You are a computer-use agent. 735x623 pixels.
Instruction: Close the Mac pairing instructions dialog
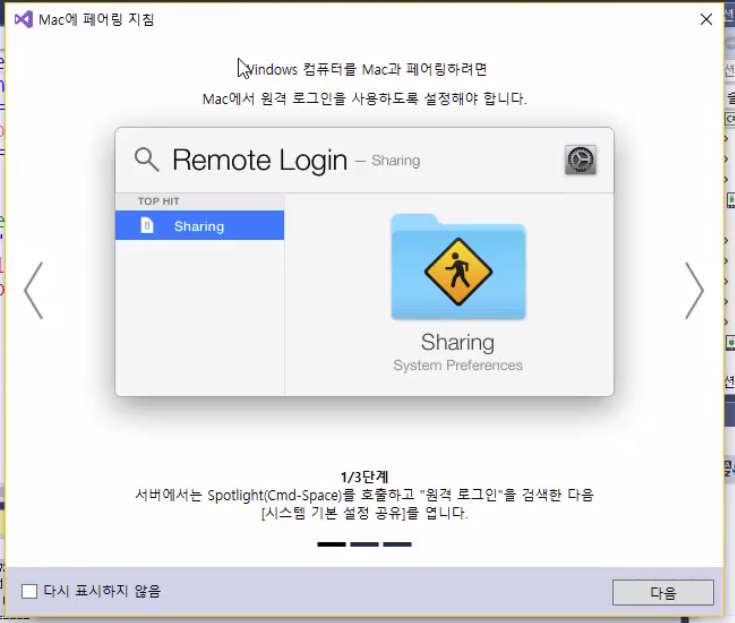point(706,19)
